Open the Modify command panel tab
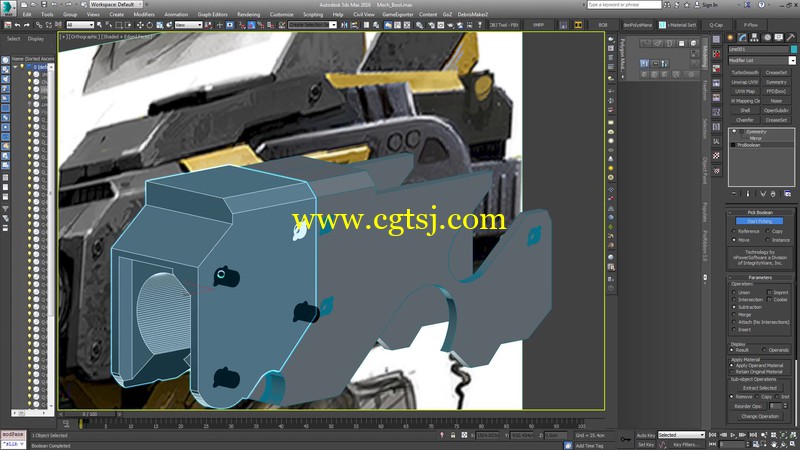The image size is (800, 450). [x=742, y=37]
